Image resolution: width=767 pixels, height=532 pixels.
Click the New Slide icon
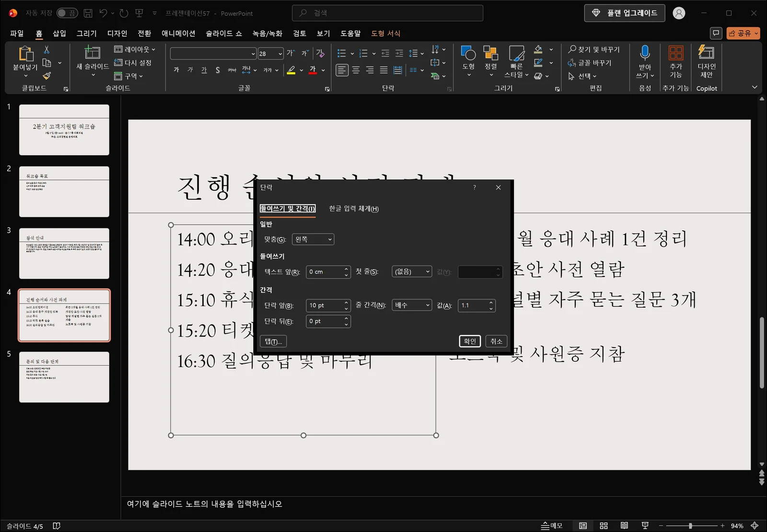92,52
